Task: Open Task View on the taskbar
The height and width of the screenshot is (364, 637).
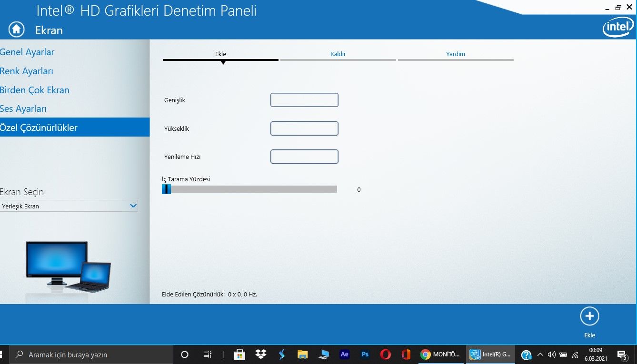Action: [x=207, y=354]
